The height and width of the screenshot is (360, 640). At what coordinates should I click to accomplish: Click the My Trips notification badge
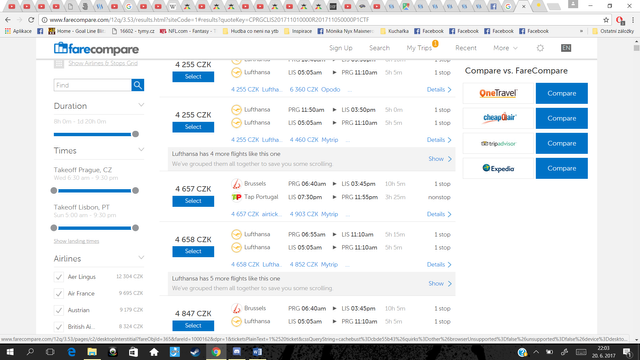(x=435, y=43)
